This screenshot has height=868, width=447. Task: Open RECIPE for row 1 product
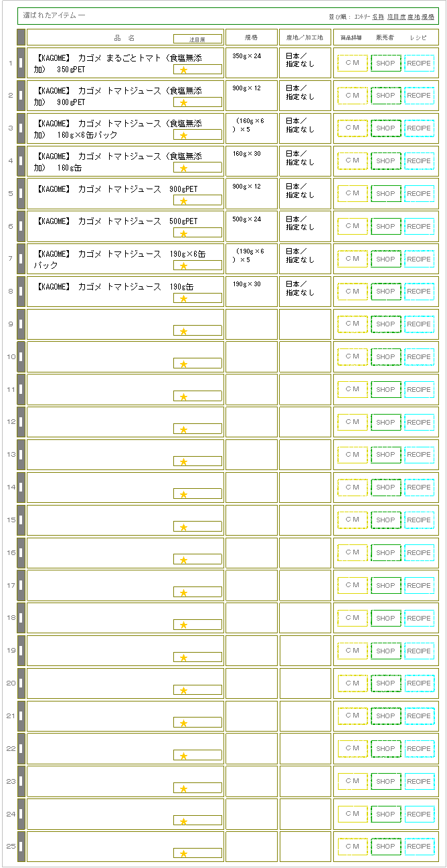(420, 63)
